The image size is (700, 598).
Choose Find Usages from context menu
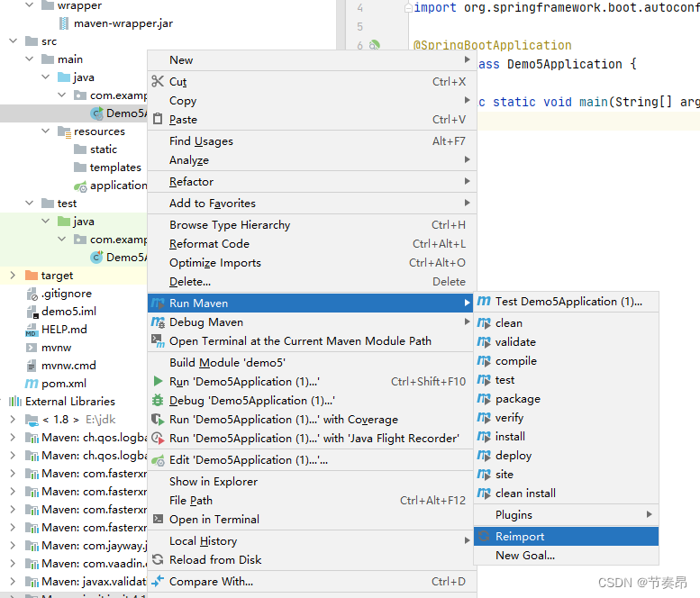312,141
